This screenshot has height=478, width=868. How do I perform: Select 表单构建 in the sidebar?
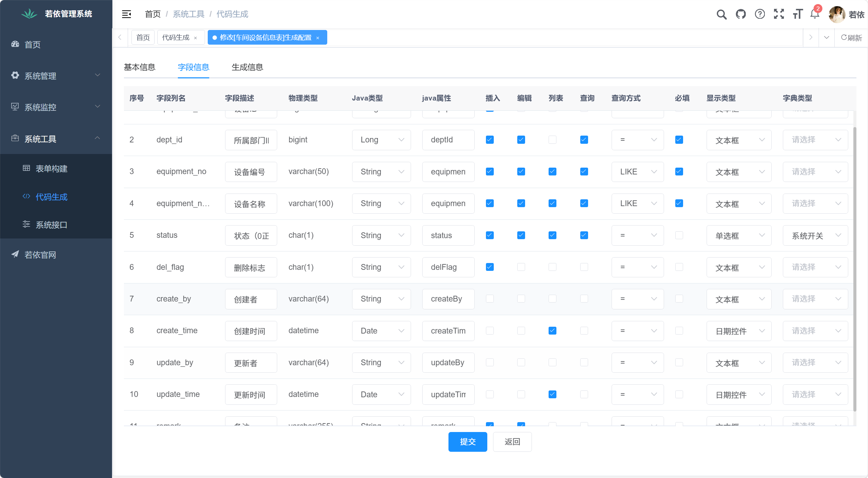coord(56,168)
